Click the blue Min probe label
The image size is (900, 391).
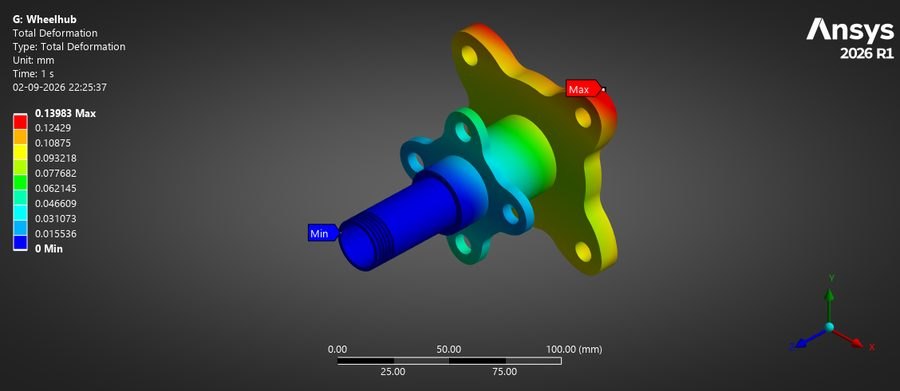(323, 233)
